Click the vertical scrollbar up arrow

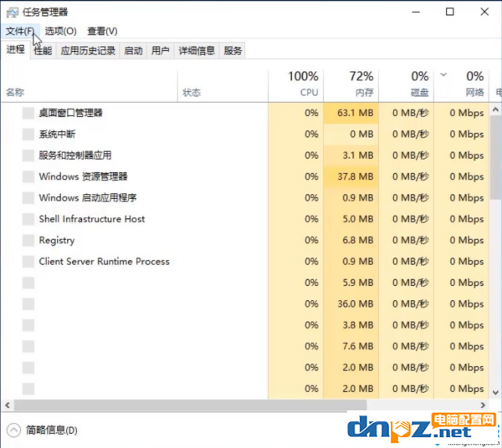pyautogui.click(x=495, y=109)
